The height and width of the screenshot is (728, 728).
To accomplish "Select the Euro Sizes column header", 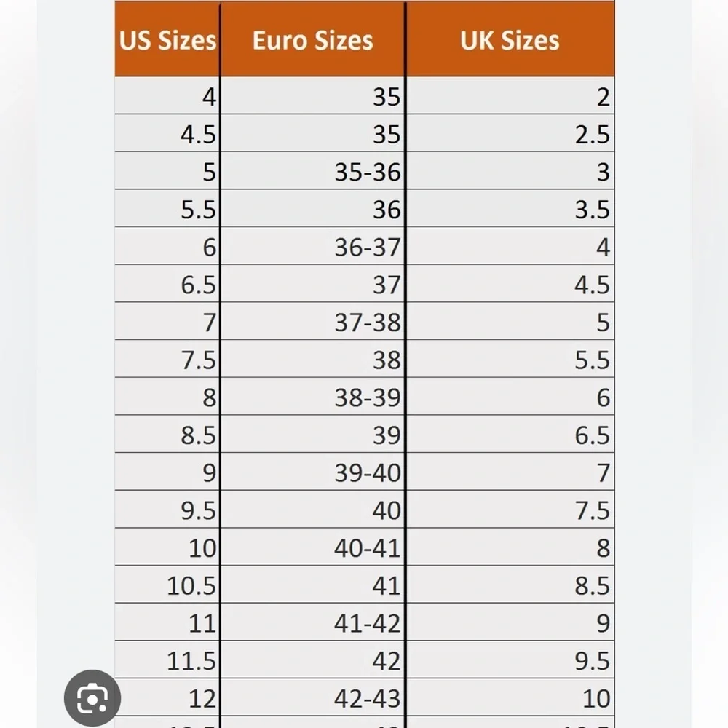I will [x=313, y=39].
